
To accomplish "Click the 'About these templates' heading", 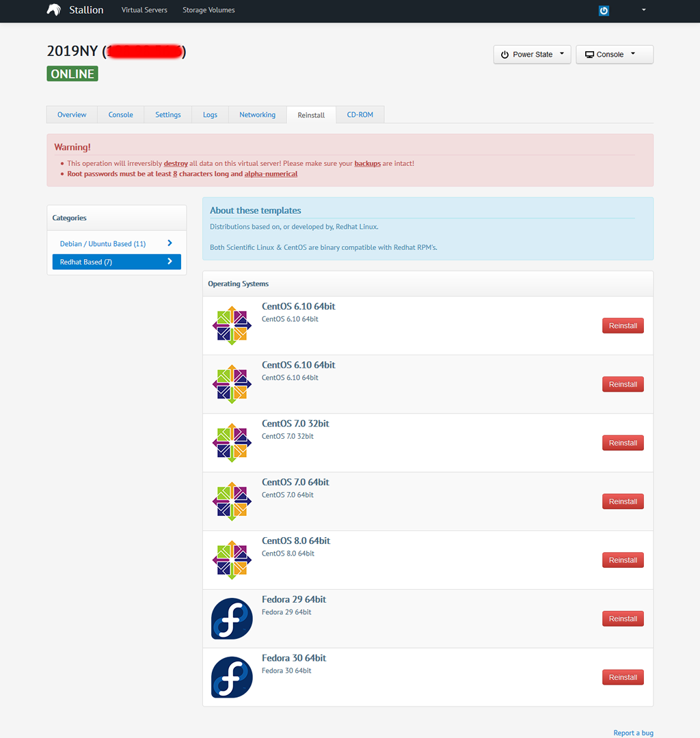I will [x=255, y=210].
